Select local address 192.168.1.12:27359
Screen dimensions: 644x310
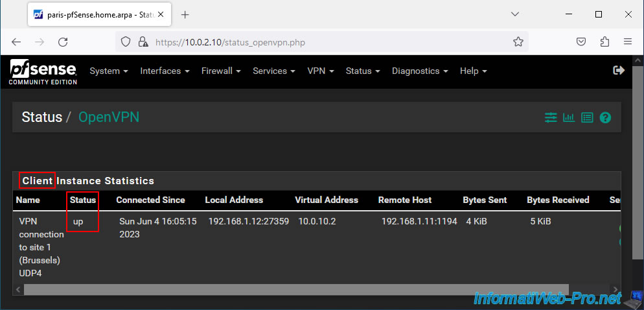tap(249, 222)
